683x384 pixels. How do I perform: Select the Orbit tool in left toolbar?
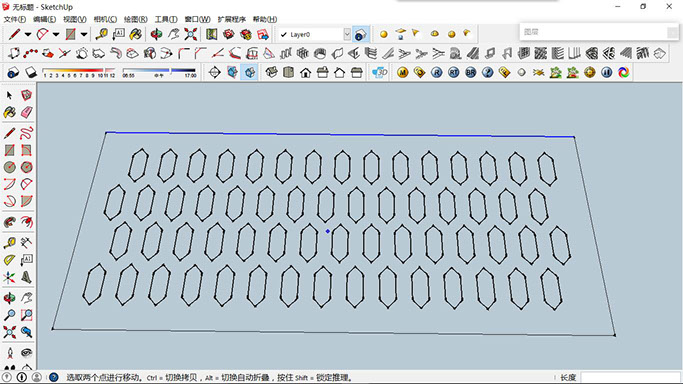(10, 298)
